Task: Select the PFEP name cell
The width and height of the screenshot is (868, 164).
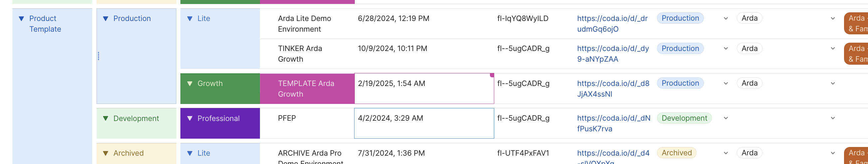Action: [307, 123]
